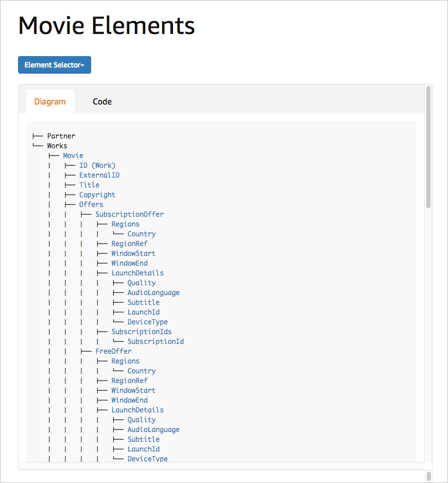Open the Element Selector dropdown
Viewport: 448px width, 483px height.
click(x=55, y=65)
